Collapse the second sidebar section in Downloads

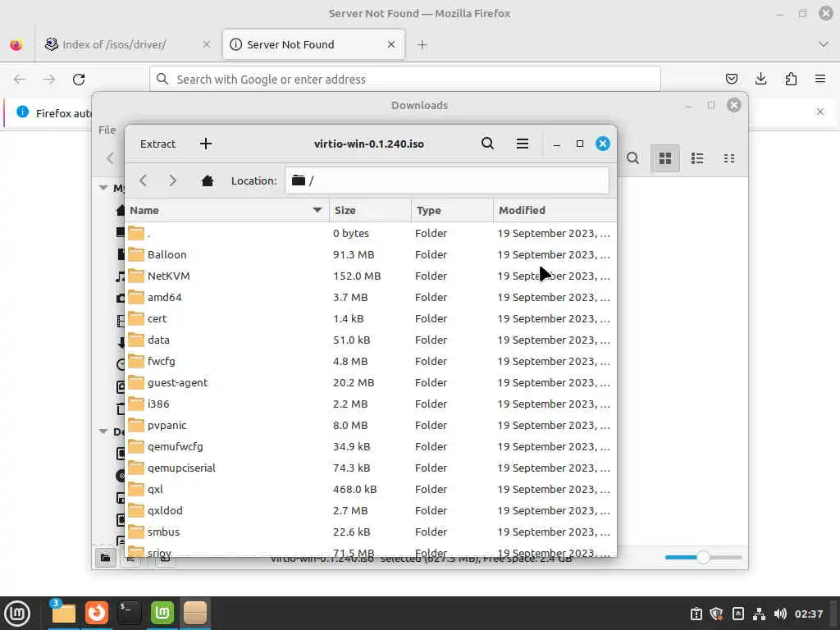[103, 431]
